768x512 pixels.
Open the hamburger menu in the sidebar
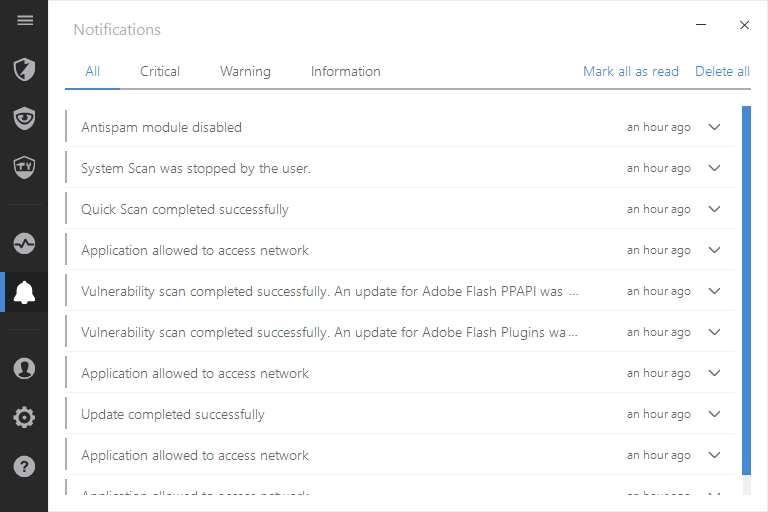pos(25,21)
